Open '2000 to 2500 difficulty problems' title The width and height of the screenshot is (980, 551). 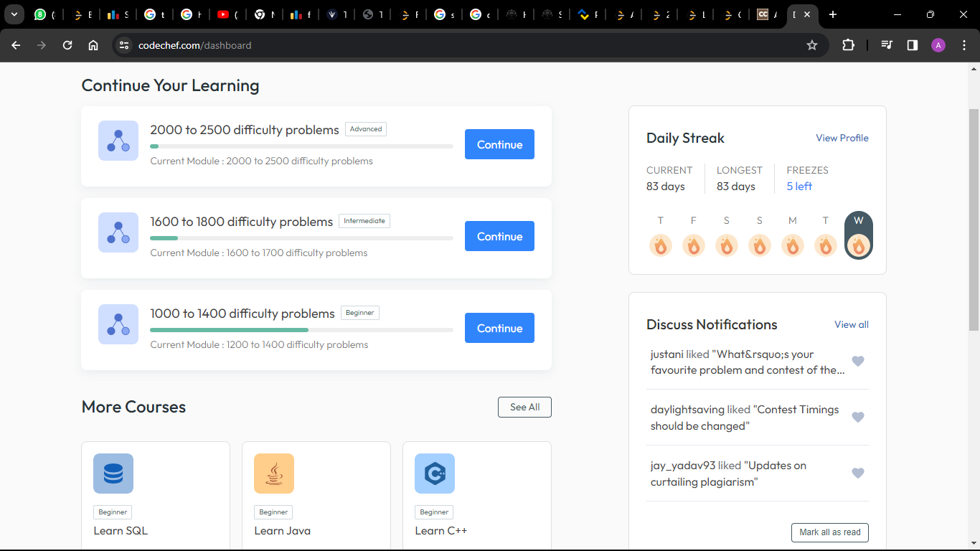pos(245,130)
